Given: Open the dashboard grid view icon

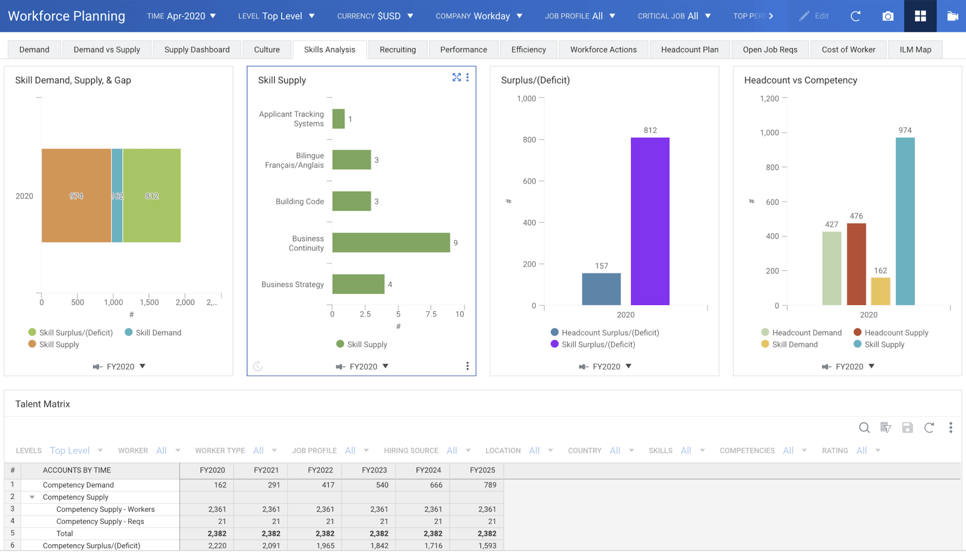Looking at the screenshot, I should click(920, 16).
